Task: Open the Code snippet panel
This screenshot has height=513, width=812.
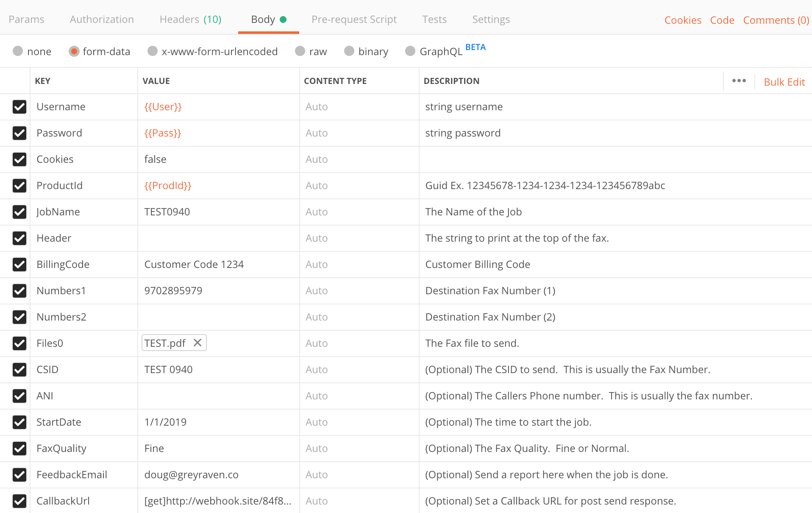Action: point(722,20)
